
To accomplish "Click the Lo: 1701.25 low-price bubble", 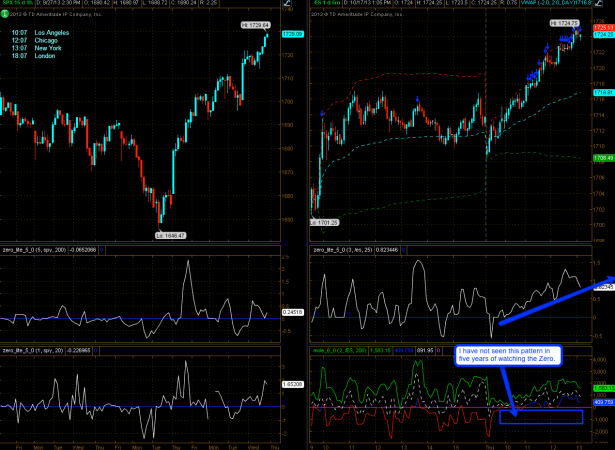I will [324, 221].
